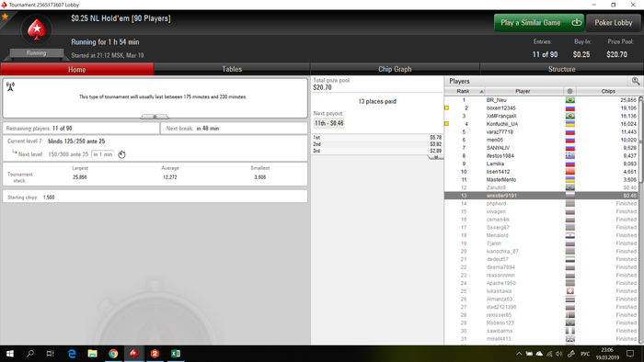The image size is (644, 362).
Task: Click the Prize Pool $20.70 value in header
Action: (616, 54)
